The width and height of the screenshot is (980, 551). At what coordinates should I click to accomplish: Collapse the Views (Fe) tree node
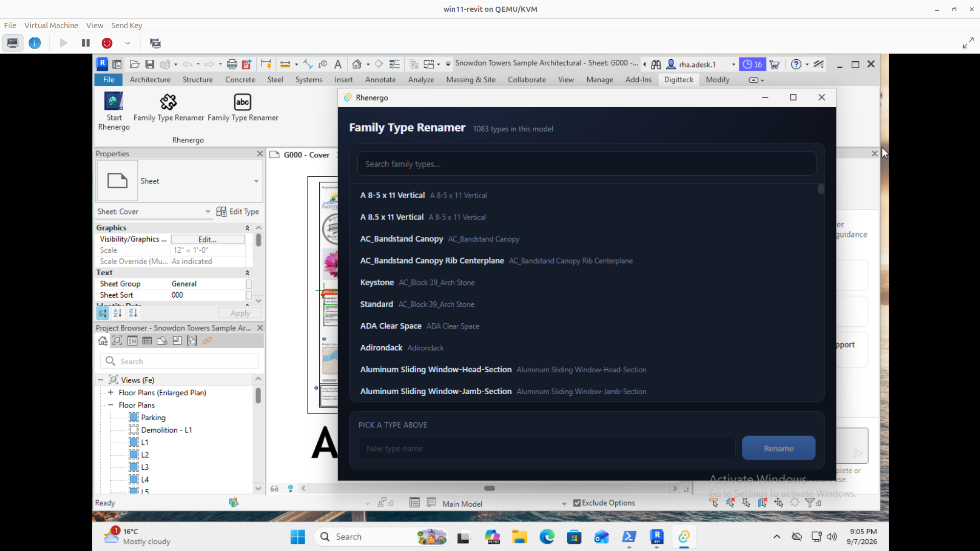(100, 380)
